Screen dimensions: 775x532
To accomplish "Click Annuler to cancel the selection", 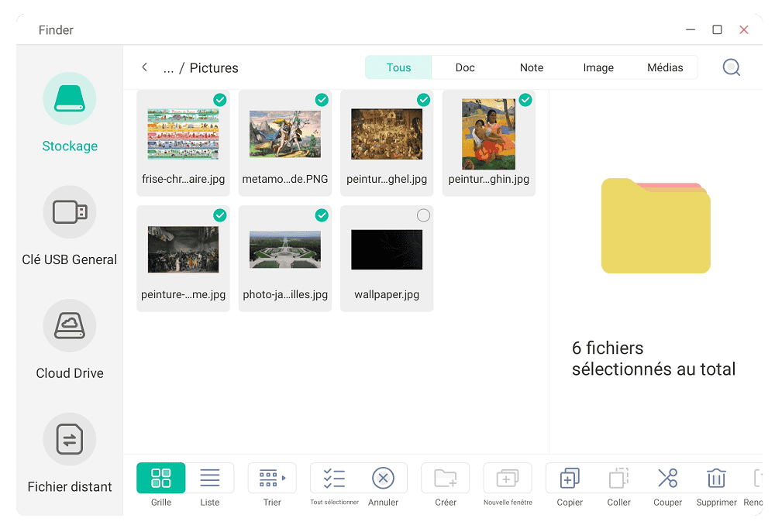I will 383,478.
